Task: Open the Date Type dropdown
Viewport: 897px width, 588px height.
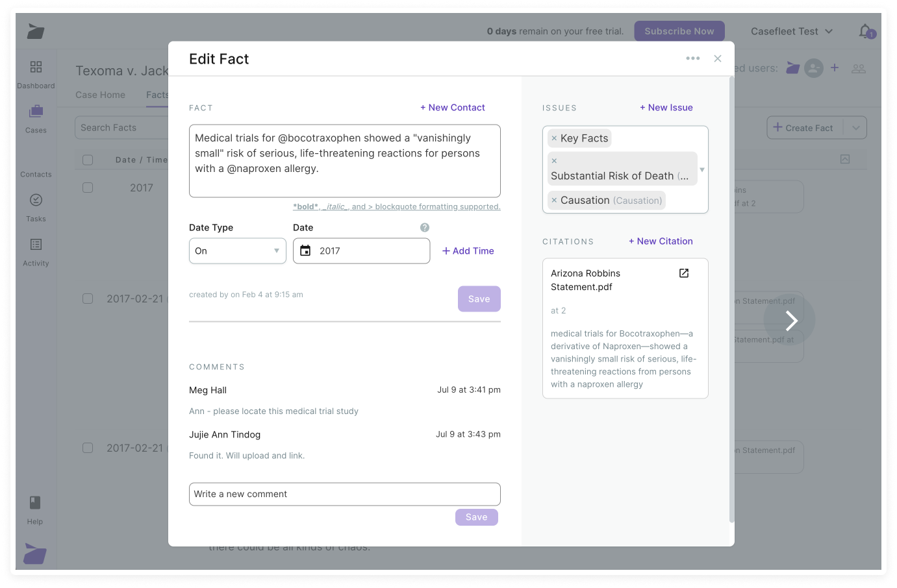Action: pyautogui.click(x=237, y=251)
